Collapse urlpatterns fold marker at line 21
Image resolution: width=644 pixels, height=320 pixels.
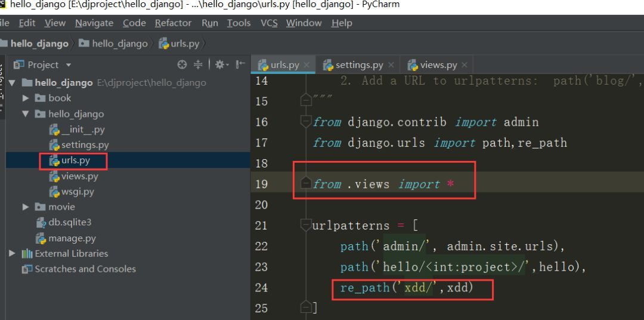tap(305, 225)
